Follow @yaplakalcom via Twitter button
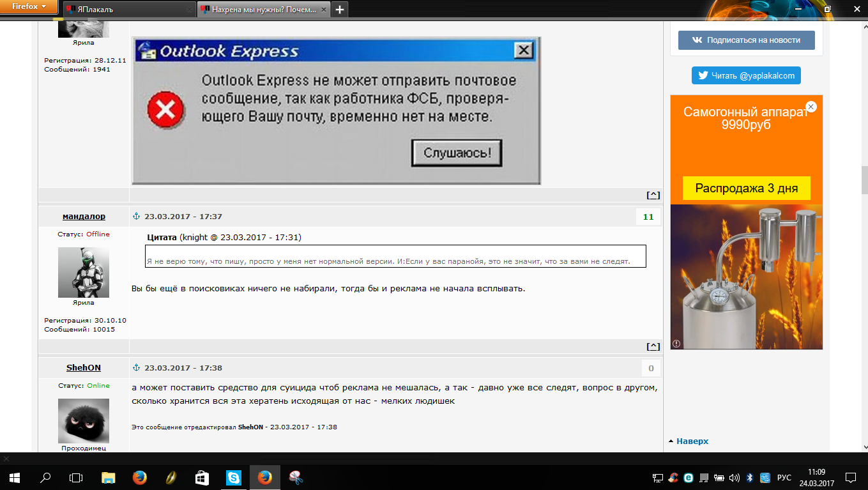Viewport: 868px width, 490px height. click(746, 75)
